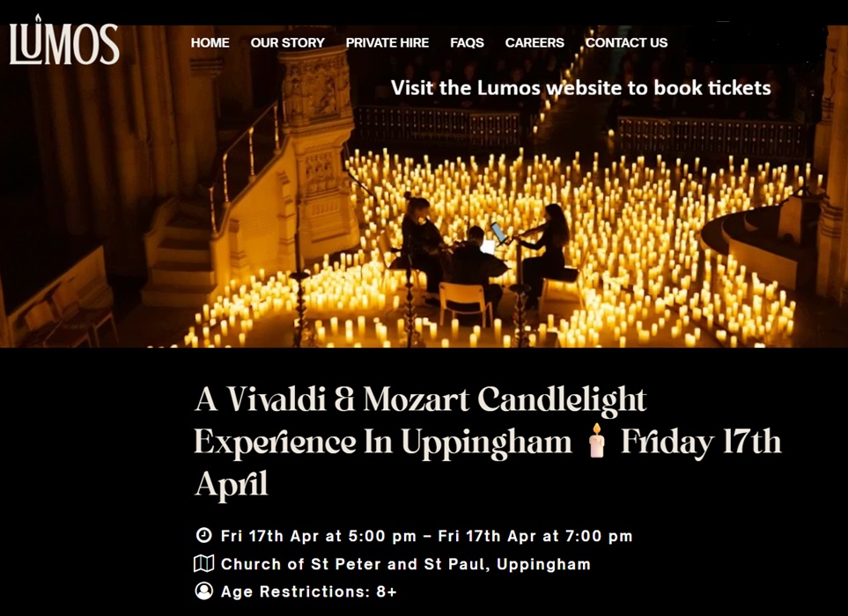The width and height of the screenshot is (848, 616).
Task: Click the Fri 17th Apr event time text
Action: pyautogui.click(x=426, y=536)
